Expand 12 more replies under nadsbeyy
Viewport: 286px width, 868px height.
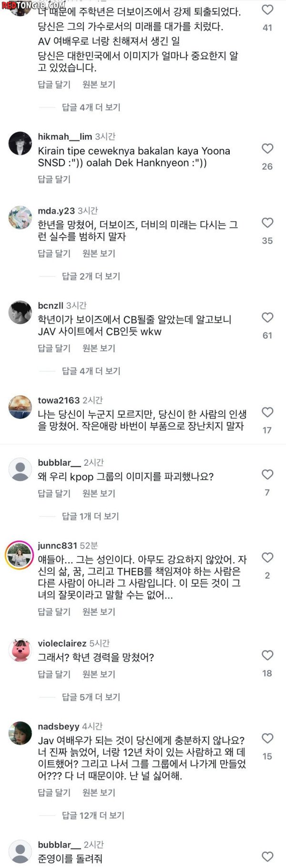(x=93, y=816)
